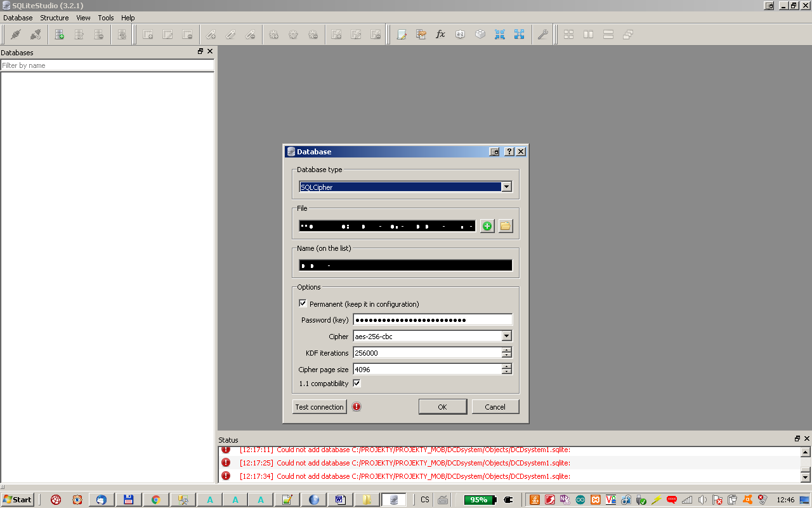Click the Edit trigger toolbar icon
Screen dimensions: 812x508
pos(293,34)
